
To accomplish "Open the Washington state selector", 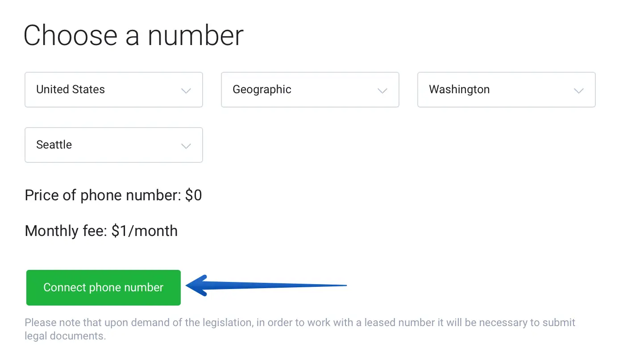I will tap(507, 90).
